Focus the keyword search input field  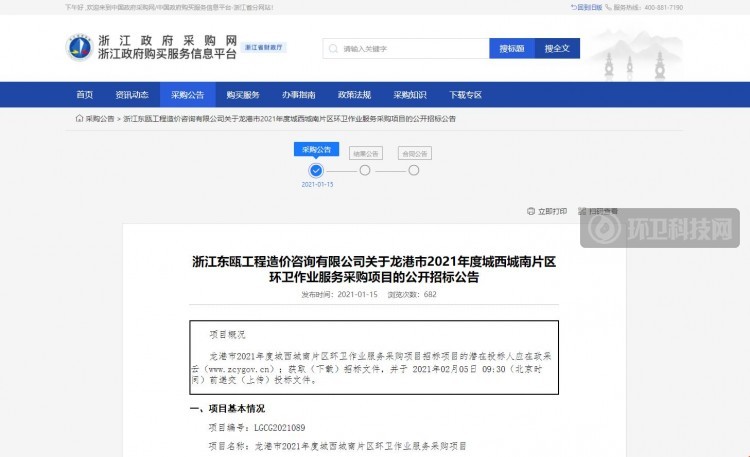406,48
